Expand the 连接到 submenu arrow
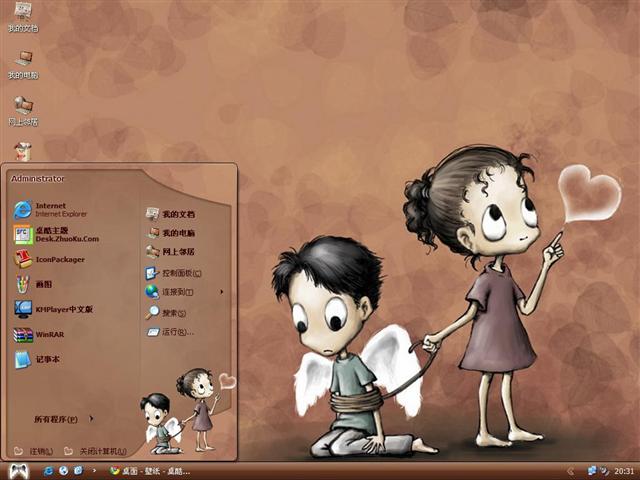Screen dimensions: 640x480 [x=222, y=291]
